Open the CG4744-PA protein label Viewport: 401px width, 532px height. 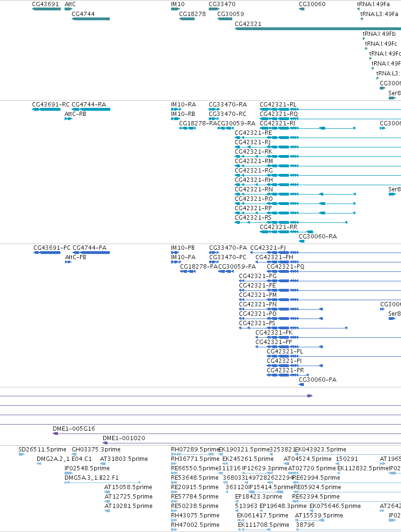[x=90, y=248]
